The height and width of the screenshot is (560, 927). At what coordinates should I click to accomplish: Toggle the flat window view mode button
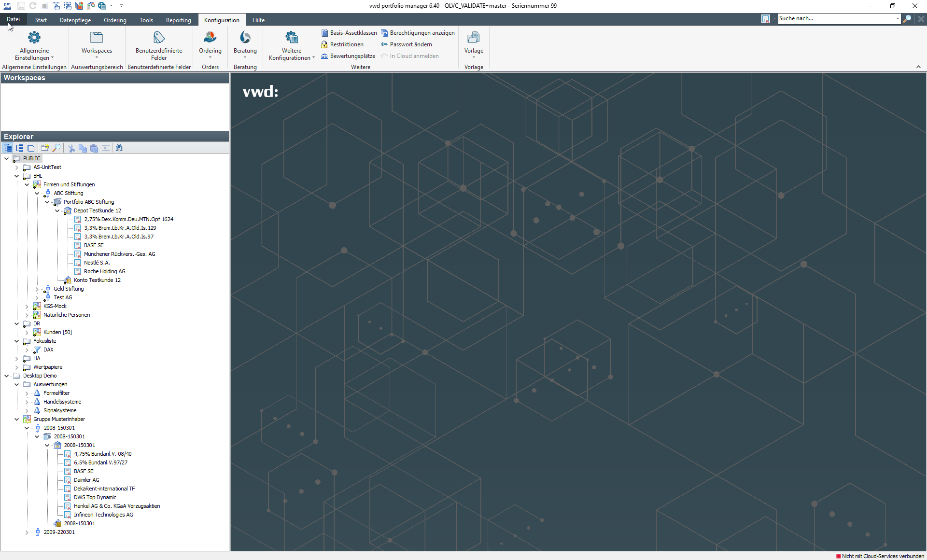(x=31, y=148)
